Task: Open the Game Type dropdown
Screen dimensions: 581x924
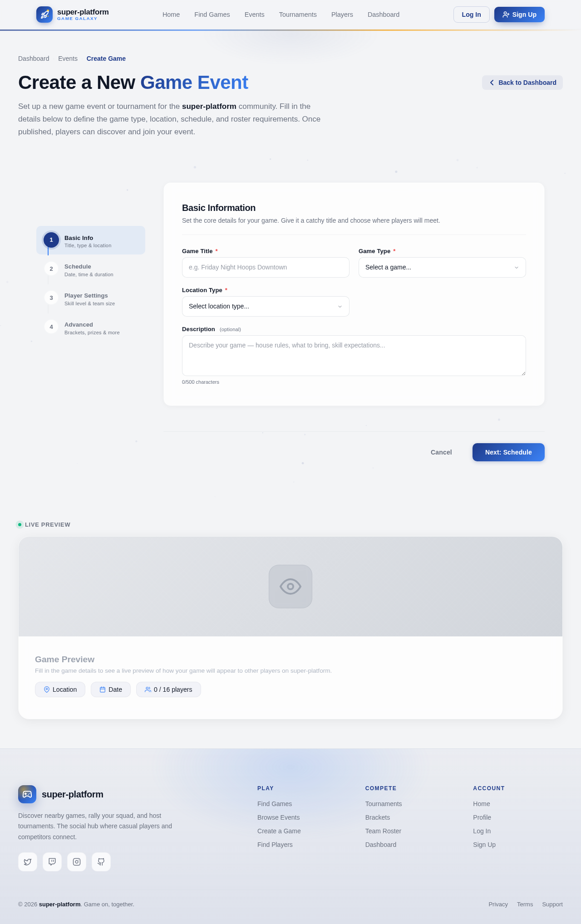Action: pyautogui.click(x=442, y=268)
